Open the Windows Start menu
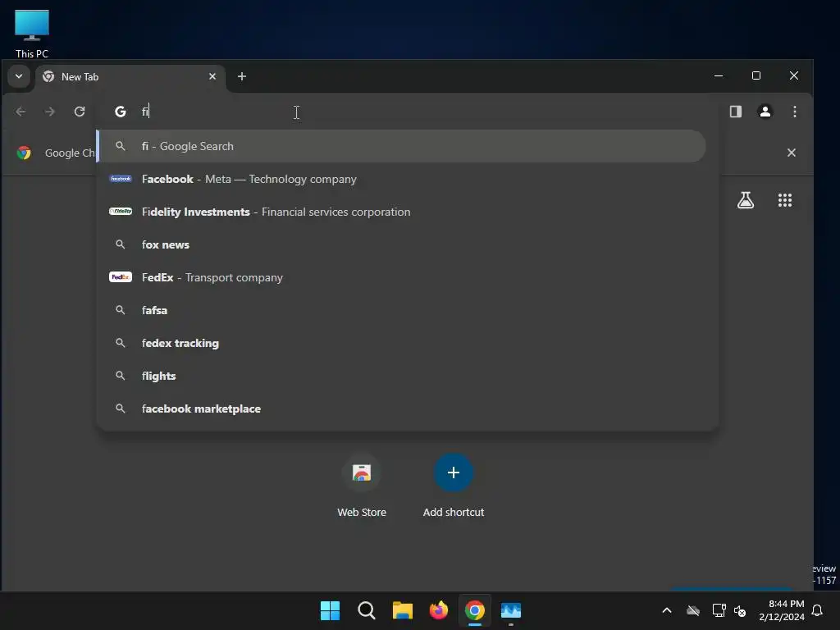The image size is (840, 630). click(x=330, y=610)
